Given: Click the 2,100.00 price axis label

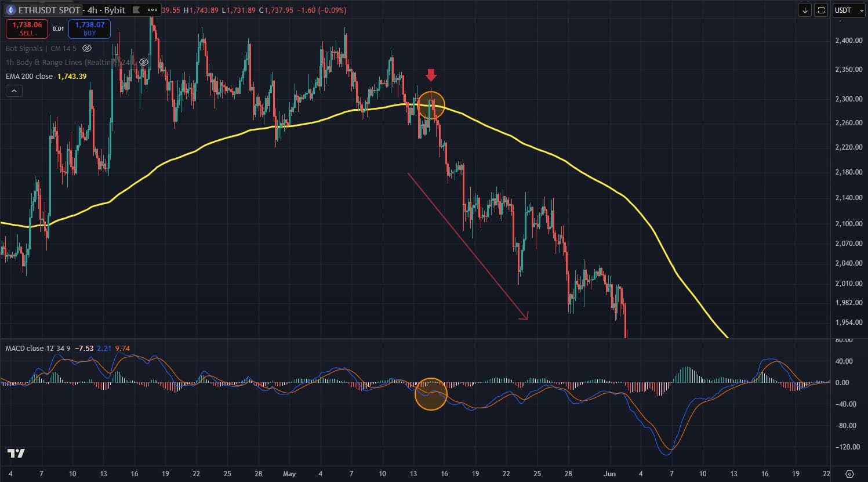Looking at the screenshot, I should (849, 224).
